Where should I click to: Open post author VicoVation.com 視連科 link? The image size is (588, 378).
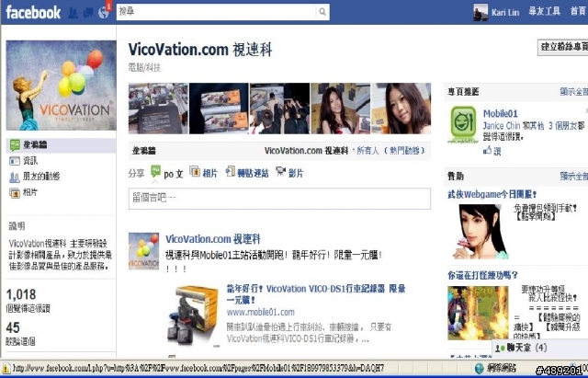click(x=212, y=239)
